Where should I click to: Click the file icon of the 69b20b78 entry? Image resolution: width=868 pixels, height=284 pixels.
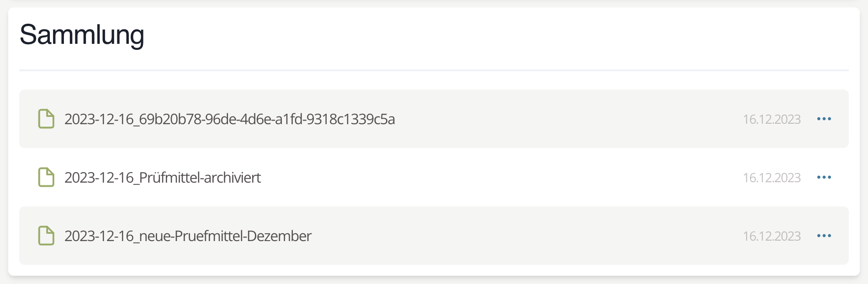[x=46, y=119]
